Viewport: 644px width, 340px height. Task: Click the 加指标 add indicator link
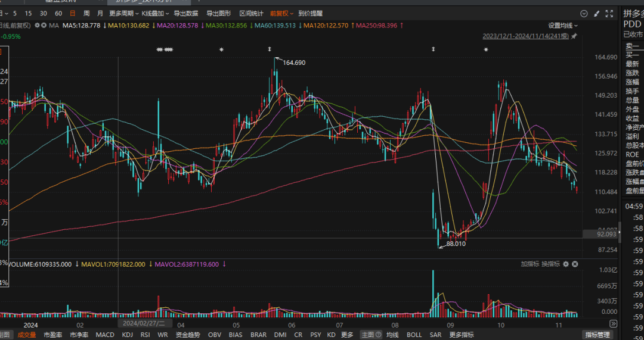point(530,264)
